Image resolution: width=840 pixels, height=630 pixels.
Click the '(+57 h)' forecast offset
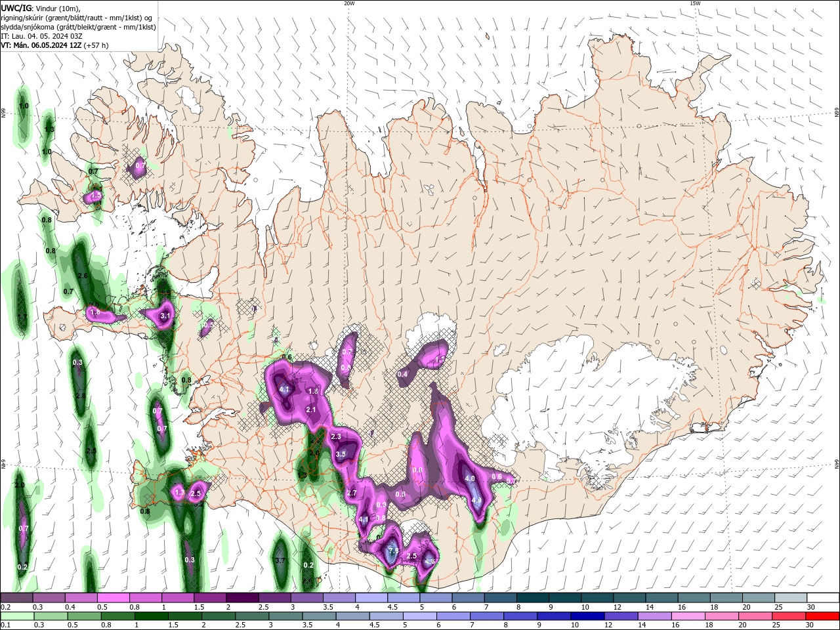click(94, 45)
